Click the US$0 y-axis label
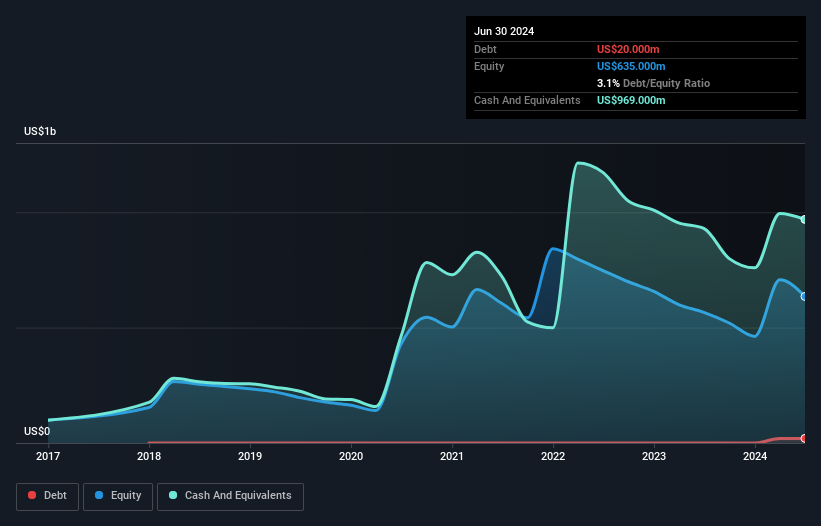 click(37, 431)
